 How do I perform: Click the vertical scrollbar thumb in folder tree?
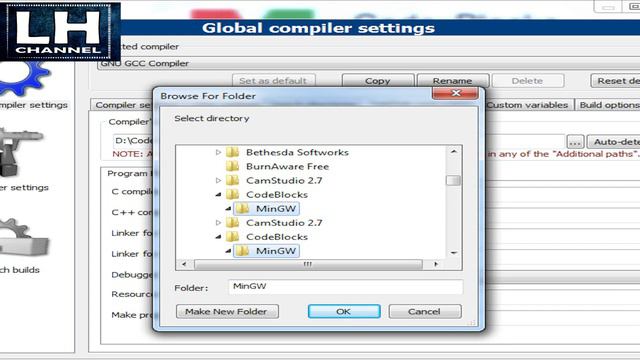453,180
